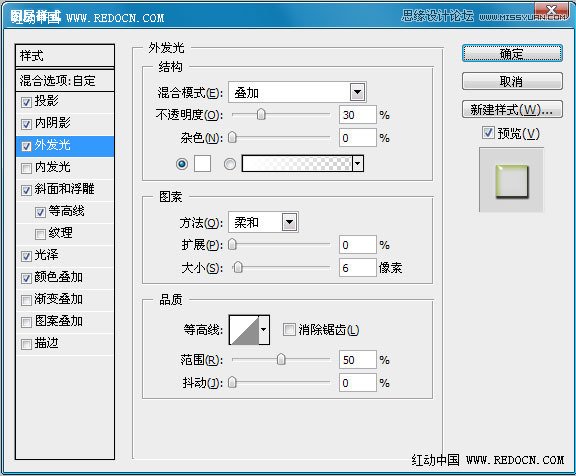Image resolution: width=576 pixels, height=476 pixels.
Task: Confirm with the 确定 button
Action: 512,54
